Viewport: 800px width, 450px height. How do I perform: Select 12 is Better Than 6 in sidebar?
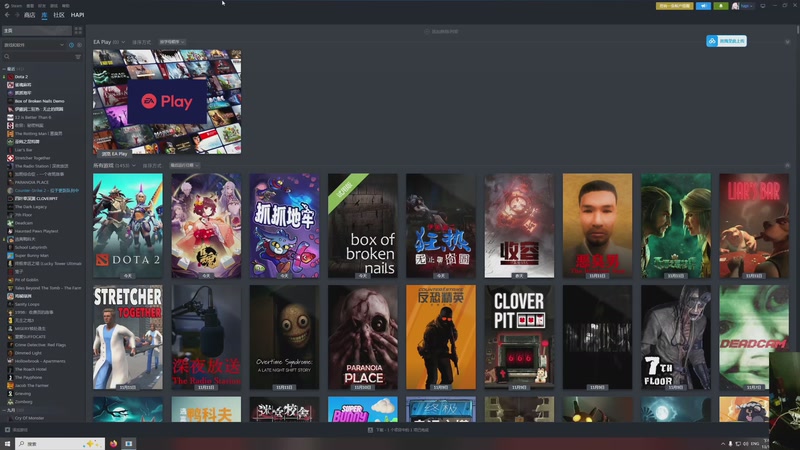[x=33, y=117]
